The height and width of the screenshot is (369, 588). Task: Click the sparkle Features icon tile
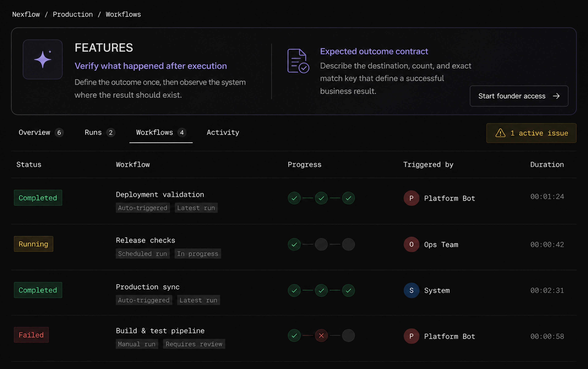point(43,59)
